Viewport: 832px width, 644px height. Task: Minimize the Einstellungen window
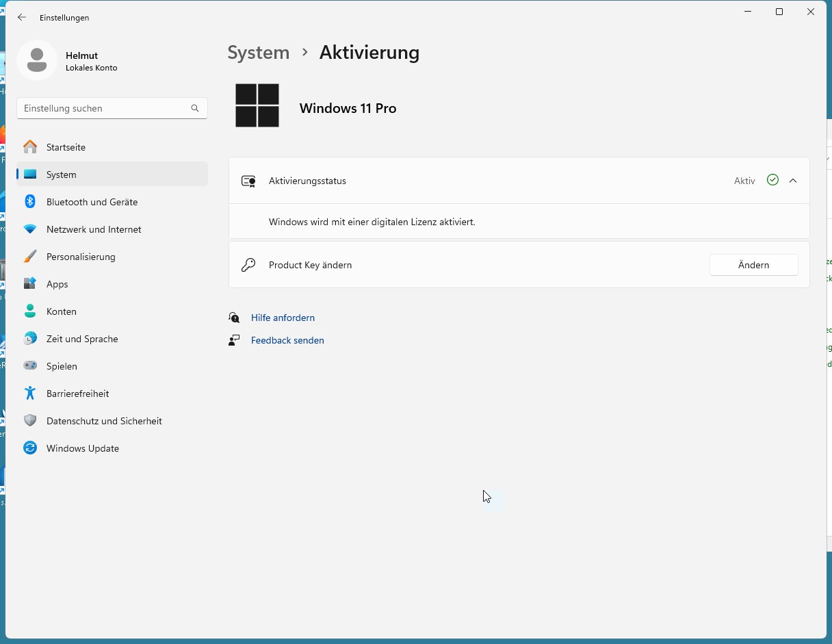click(748, 12)
